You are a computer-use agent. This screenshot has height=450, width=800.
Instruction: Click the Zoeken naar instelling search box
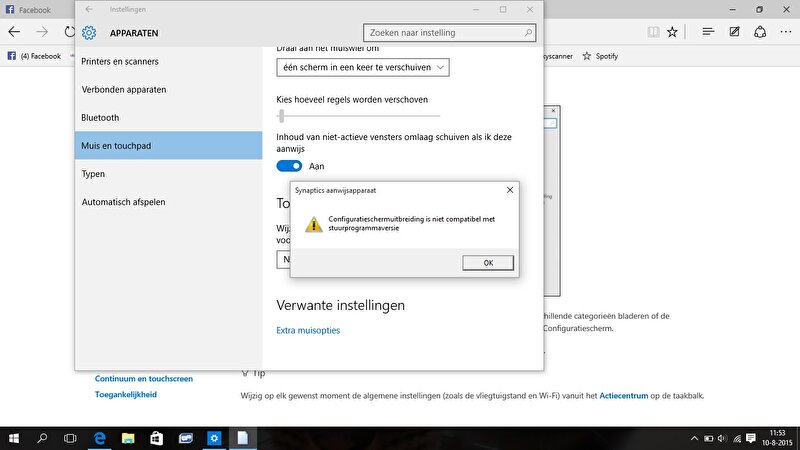(x=446, y=33)
